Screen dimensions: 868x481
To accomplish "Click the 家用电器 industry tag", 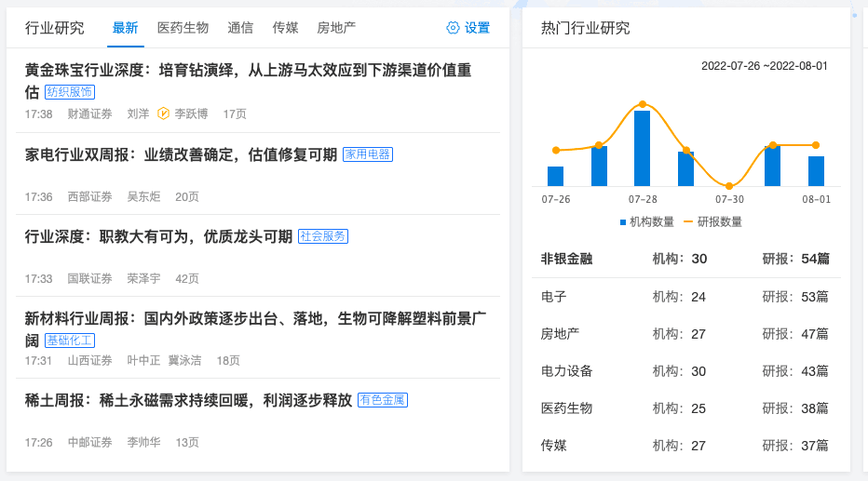I will 368,154.
